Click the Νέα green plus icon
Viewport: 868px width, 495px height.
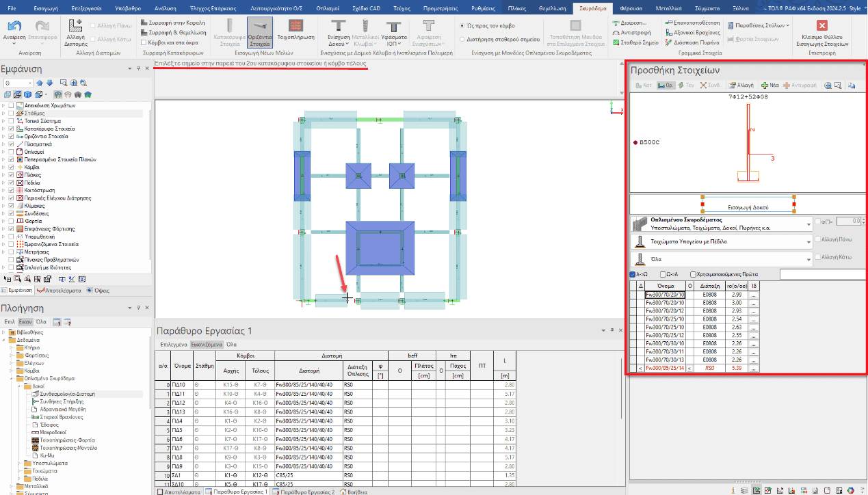tap(770, 85)
